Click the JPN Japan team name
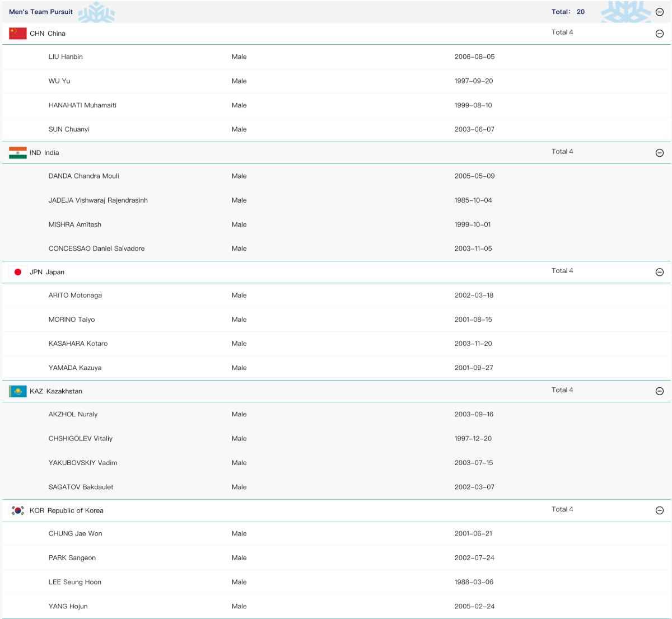This screenshot has width=672, height=619. (x=47, y=272)
